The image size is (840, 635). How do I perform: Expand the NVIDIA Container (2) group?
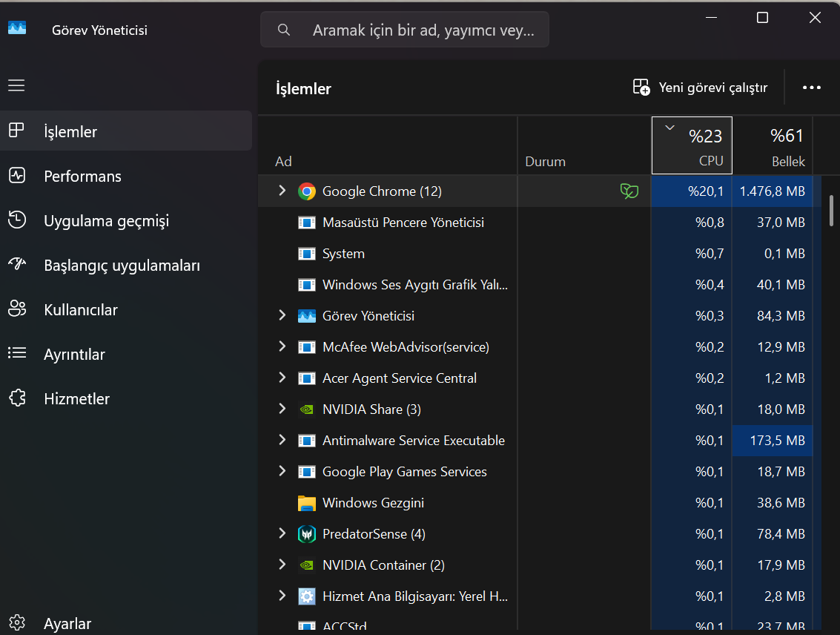(x=282, y=565)
